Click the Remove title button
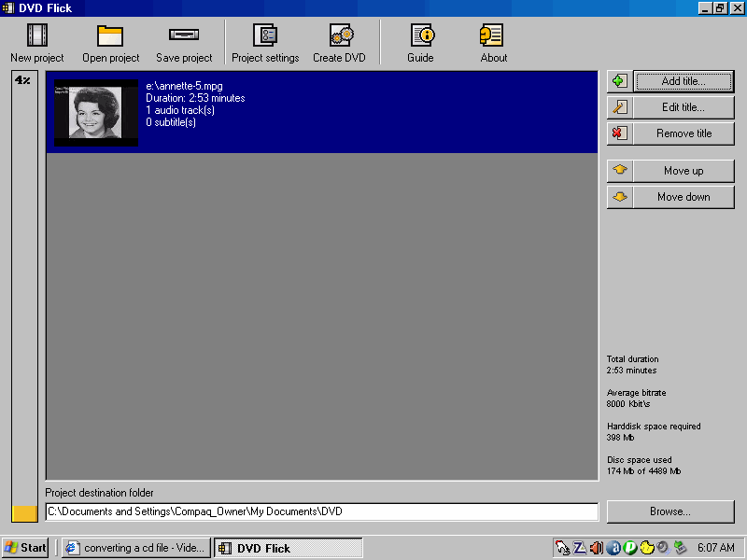The height and width of the screenshot is (560, 747). pos(684,133)
